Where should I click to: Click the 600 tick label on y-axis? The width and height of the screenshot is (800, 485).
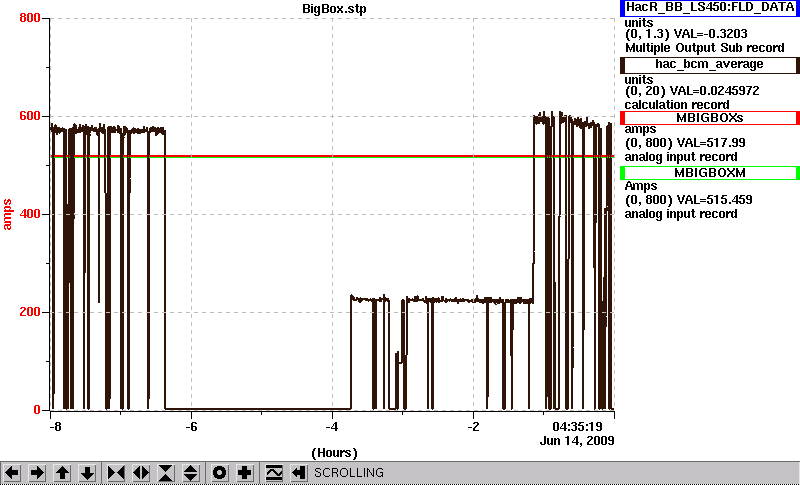(x=30, y=116)
